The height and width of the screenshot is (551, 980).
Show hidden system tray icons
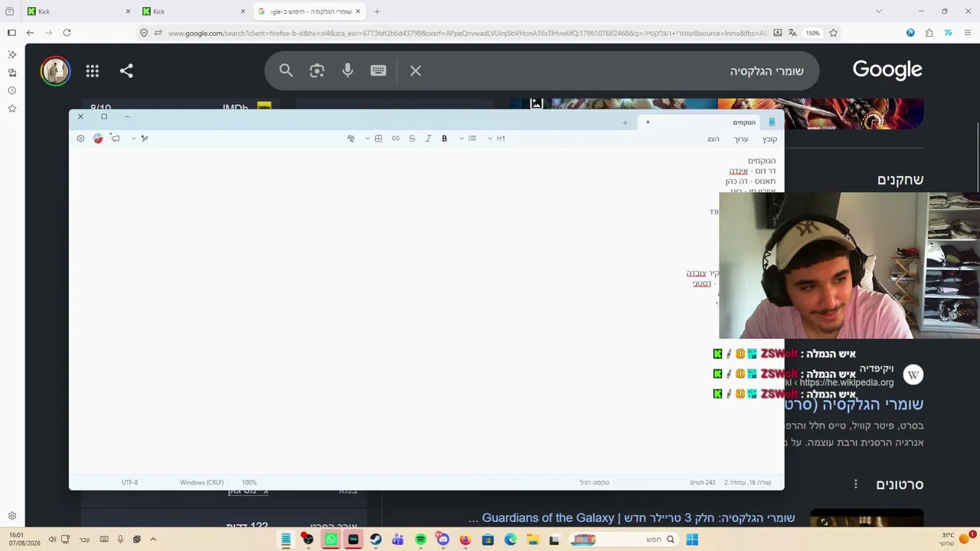153,540
